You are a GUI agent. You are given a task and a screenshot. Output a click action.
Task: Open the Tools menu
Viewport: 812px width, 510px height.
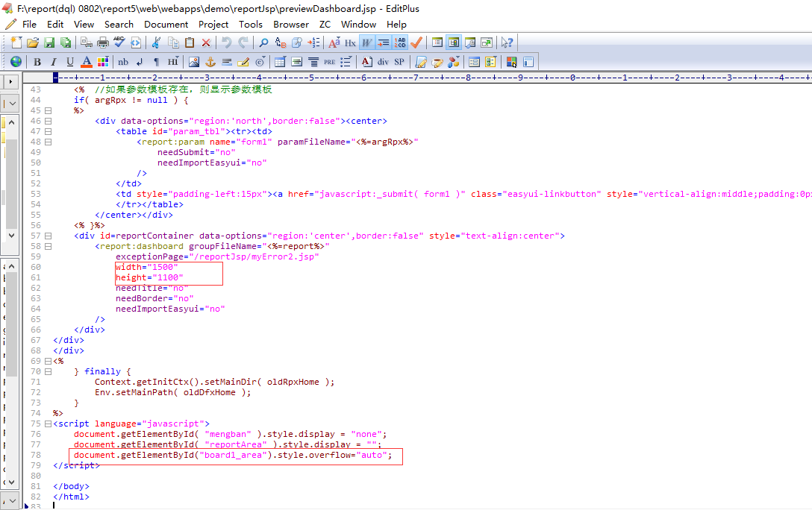(250, 24)
